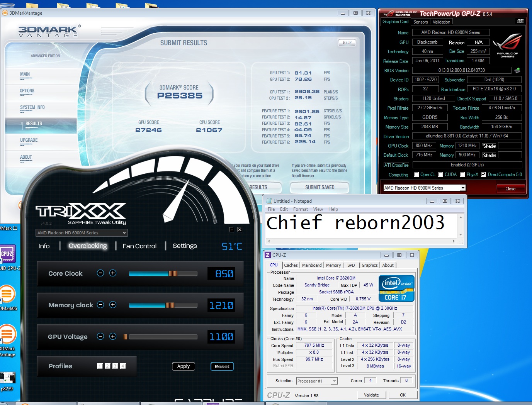Open 3DMark11 desktop shortcut
Viewport: 532px width, 405px height.
pos(8,228)
